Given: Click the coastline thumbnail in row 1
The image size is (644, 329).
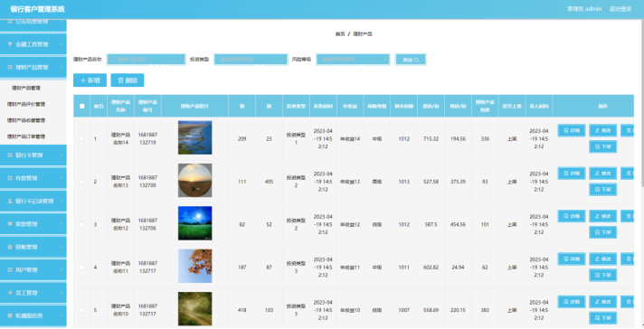Looking at the screenshot, I should pyautogui.click(x=195, y=137).
